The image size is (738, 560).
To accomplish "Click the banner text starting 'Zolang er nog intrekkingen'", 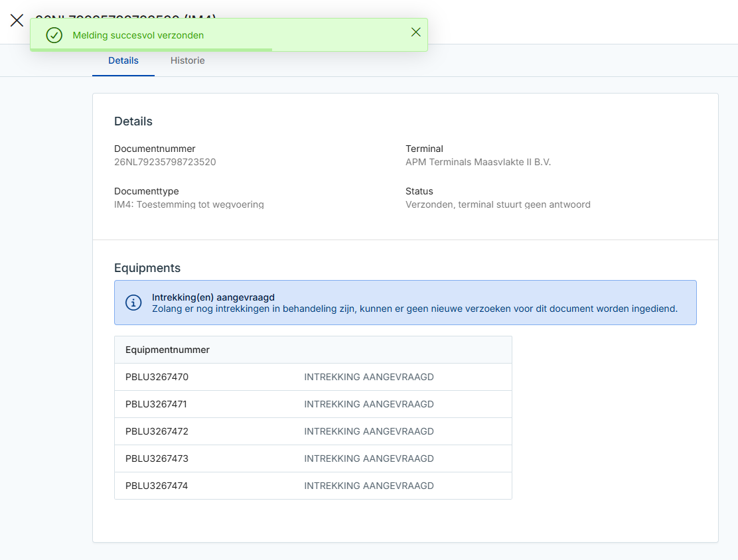I will coord(415,309).
